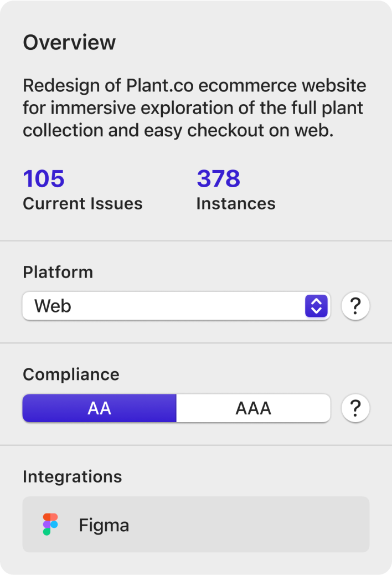The height and width of the screenshot is (575, 392).
Task: Click the help icon beside Platform dropdown
Action: click(355, 306)
